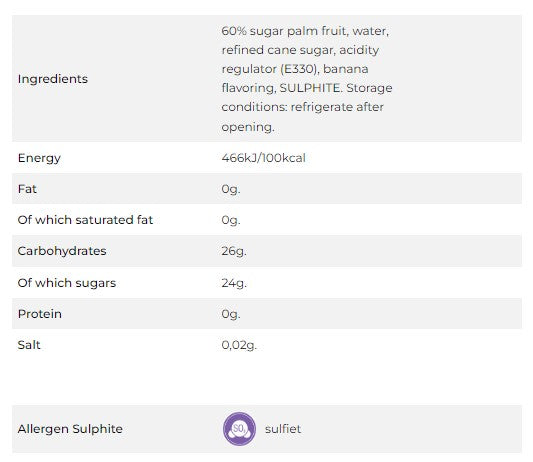Click the 'Carbohydrates' row label

(62, 251)
